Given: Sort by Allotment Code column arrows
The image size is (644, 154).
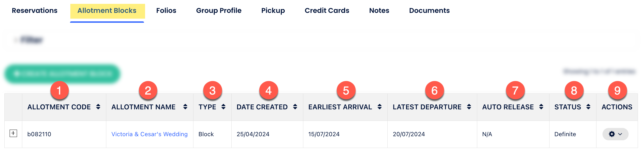Looking at the screenshot, I should (x=98, y=107).
